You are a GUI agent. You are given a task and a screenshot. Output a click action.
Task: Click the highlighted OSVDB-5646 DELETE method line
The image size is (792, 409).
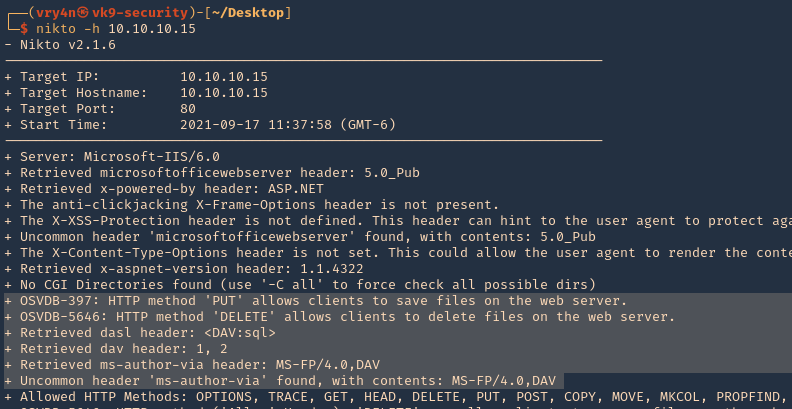pos(340,317)
